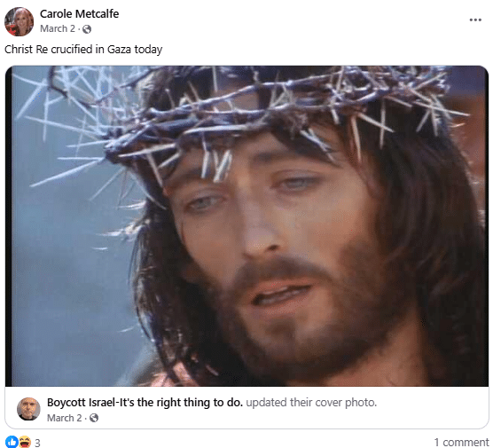Click the 'updated their cover photo' text
This screenshot has height=448, width=493.
311,403
